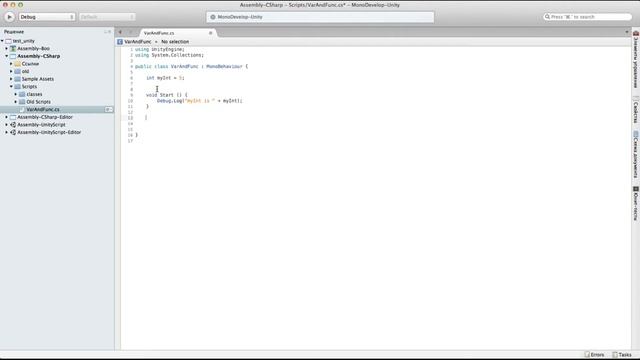Click the Sample Assets folder icon

(18, 79)
